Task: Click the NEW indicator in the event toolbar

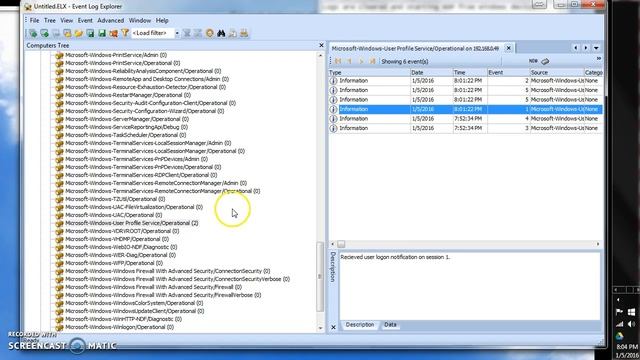Action: coord(533,61)
